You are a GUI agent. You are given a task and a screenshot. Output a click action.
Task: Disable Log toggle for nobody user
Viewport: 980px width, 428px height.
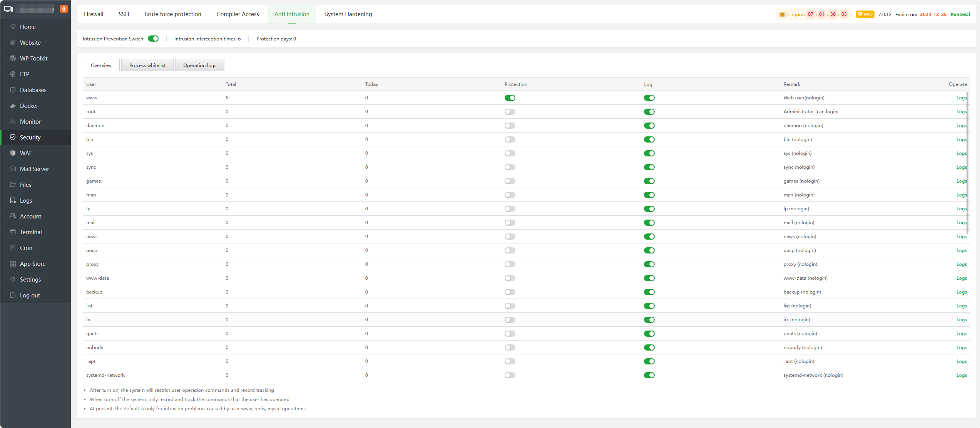pyautogui.click(x=649, y=347)
